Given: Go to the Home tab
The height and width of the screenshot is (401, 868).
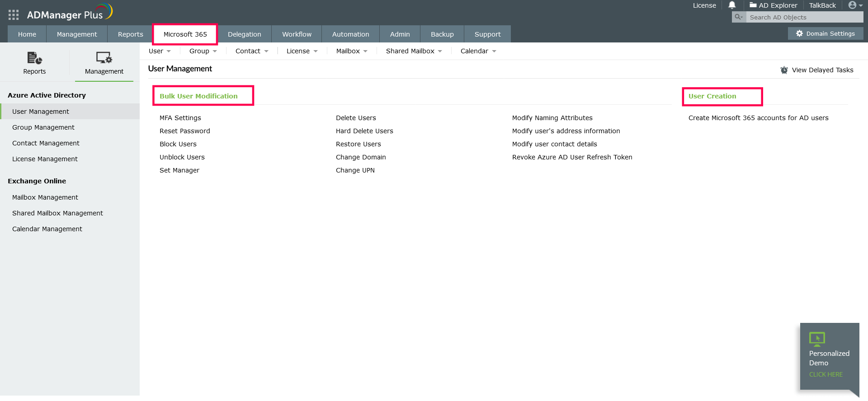Looking at the screenshot, I should (x=27, y=34).
